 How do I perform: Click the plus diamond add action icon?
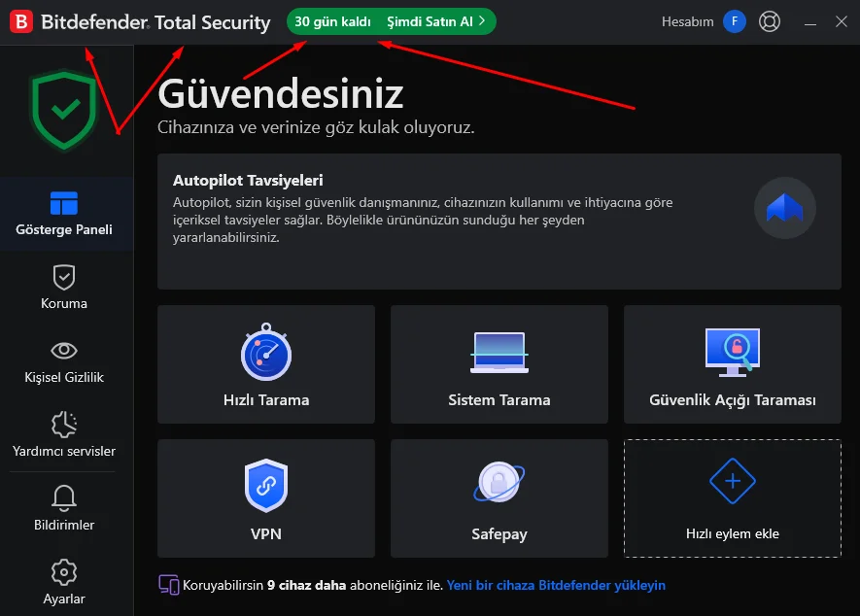[733, 481]
